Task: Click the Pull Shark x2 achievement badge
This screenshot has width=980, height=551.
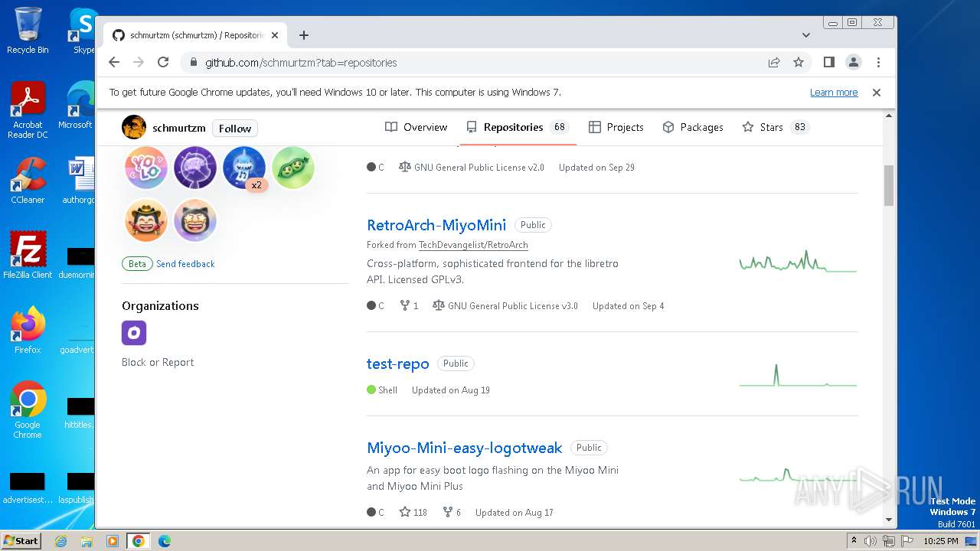Action: tap(244, 168)
